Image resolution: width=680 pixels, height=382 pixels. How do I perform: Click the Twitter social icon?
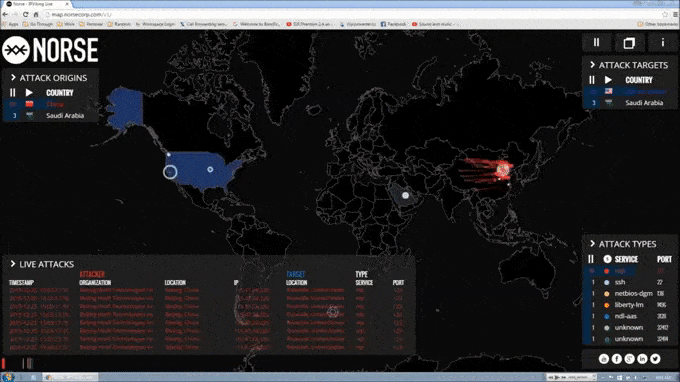coord(655,359)
